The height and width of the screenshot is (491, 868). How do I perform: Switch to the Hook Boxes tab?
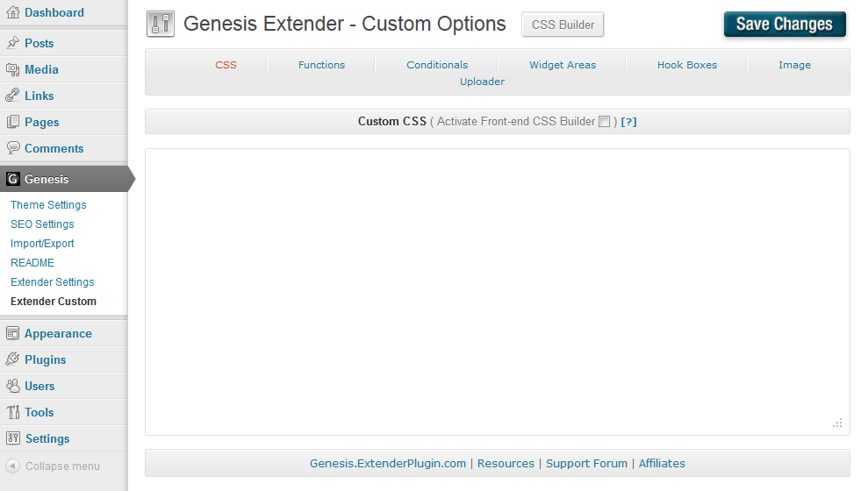point(687,65)
